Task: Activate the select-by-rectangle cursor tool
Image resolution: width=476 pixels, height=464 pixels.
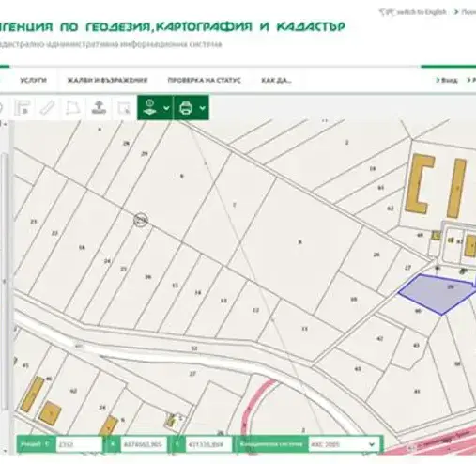Action: point(124,108)
